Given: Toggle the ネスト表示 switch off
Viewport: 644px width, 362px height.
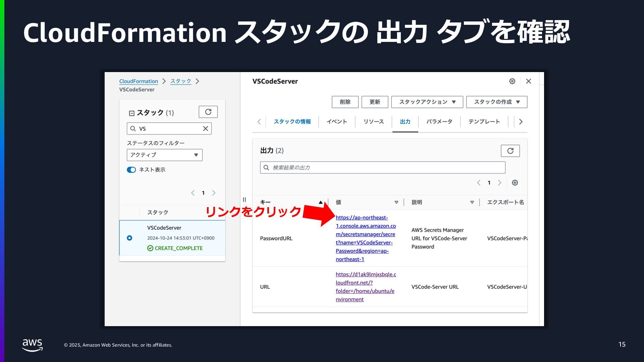Looking at the screenshot, I should coord(131,170).
